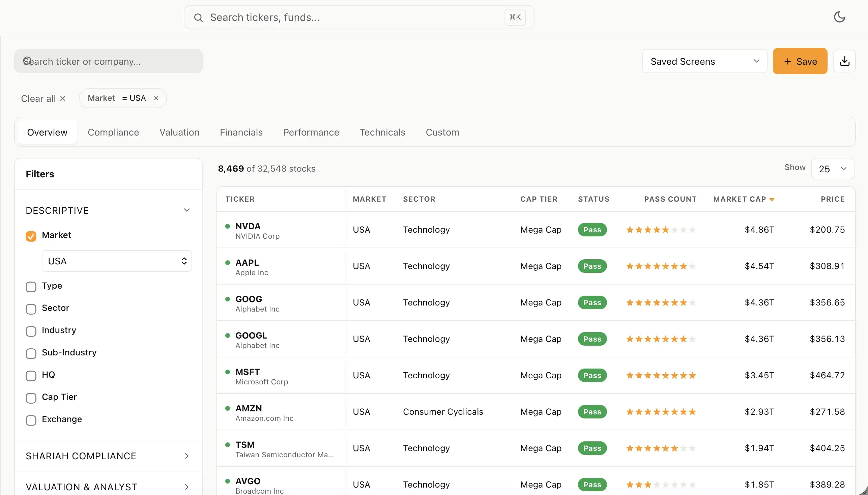
Task: Switch to the Performance tab
Action: [x=311, y=132]
